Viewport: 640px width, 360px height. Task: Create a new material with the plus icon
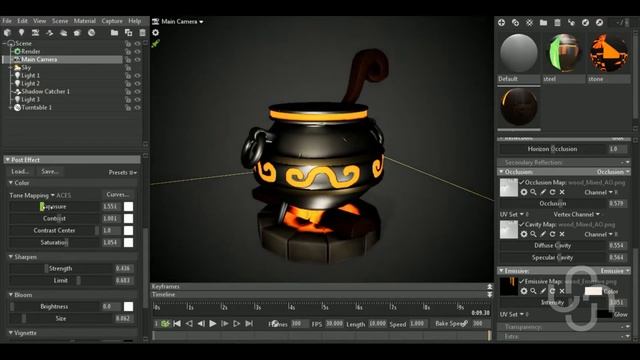501,23
